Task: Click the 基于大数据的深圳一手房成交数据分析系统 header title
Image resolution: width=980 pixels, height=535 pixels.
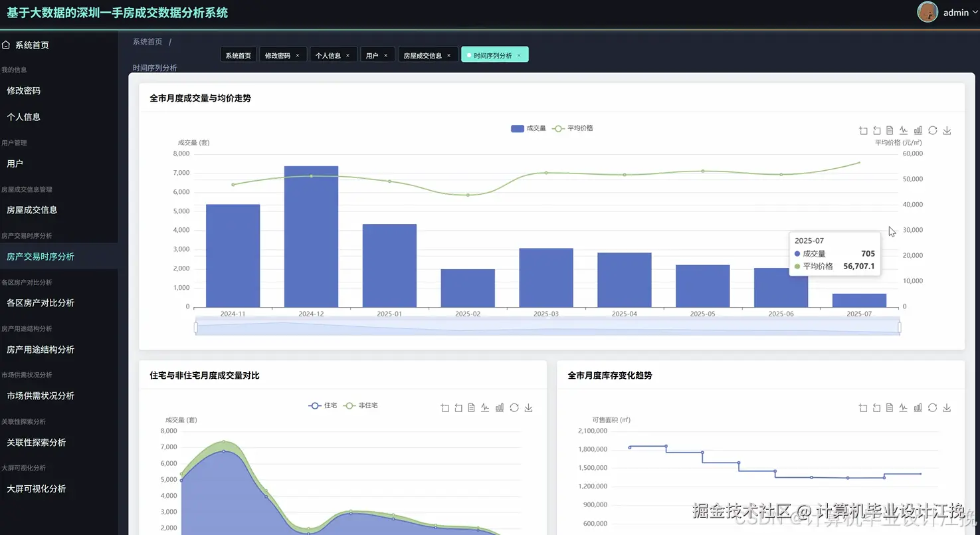Action: tap(117, 13)
